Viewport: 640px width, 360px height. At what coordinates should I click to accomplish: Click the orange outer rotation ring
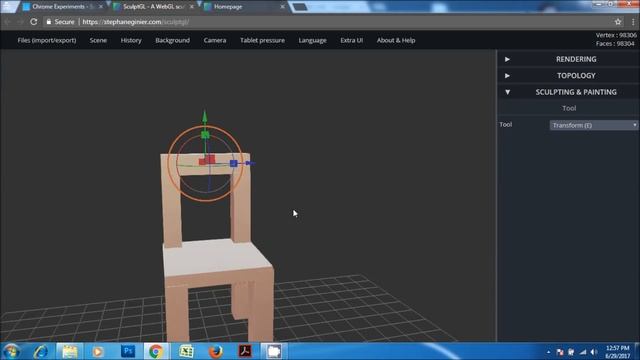[x=206, y=127]
